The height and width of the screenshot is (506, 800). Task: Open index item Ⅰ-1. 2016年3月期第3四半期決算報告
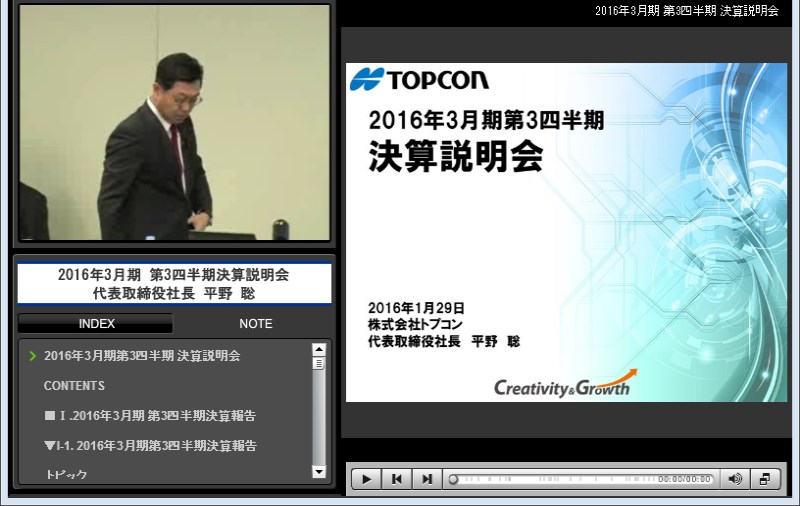(x=151, y=445)
